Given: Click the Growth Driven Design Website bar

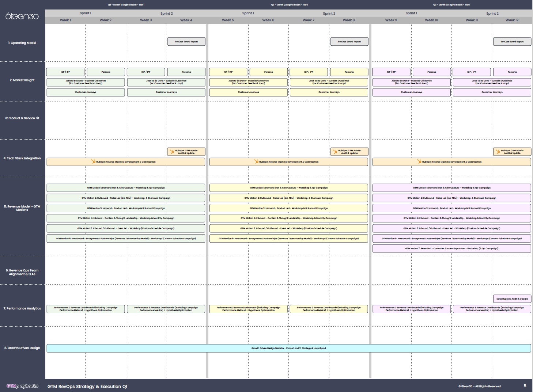Looking at the screenshot, I should [289, 348].
